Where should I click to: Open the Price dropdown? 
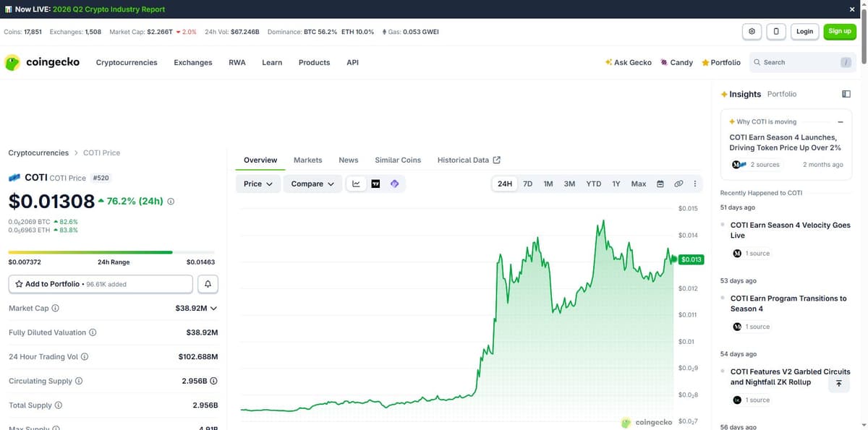point(258,184)
